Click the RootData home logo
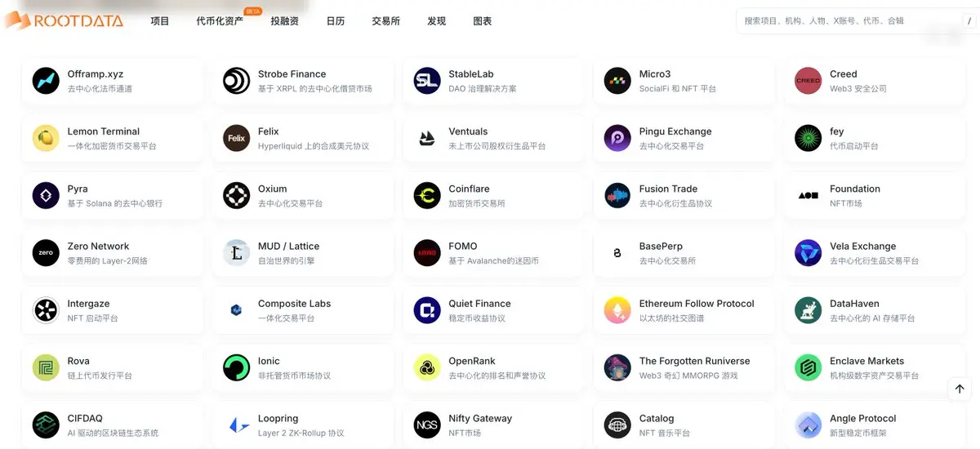Viewport: 980px width, 449px height. 64,20
